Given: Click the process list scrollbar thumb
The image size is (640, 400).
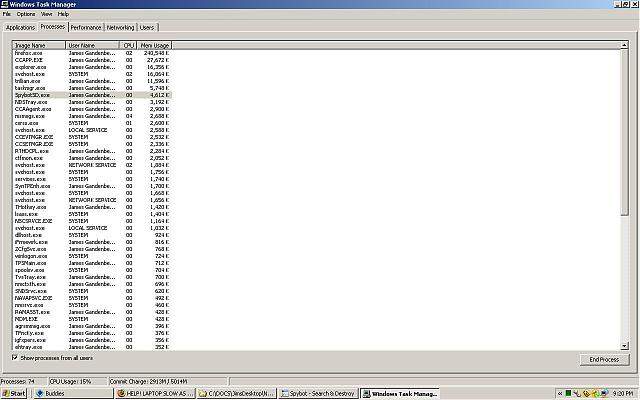Looking at the screenshot, I should click(x=624, y=132).
